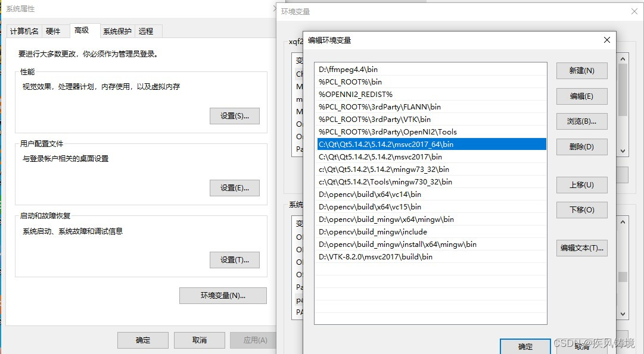Move selected entry down using 下移
Screen dimensions: 644x354
point(582,209)
